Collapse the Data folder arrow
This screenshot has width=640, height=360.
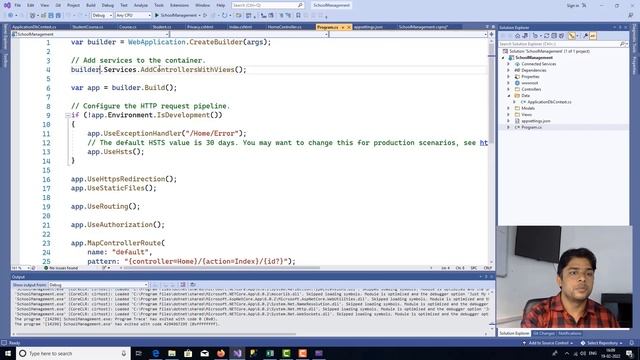coord(509,96)
